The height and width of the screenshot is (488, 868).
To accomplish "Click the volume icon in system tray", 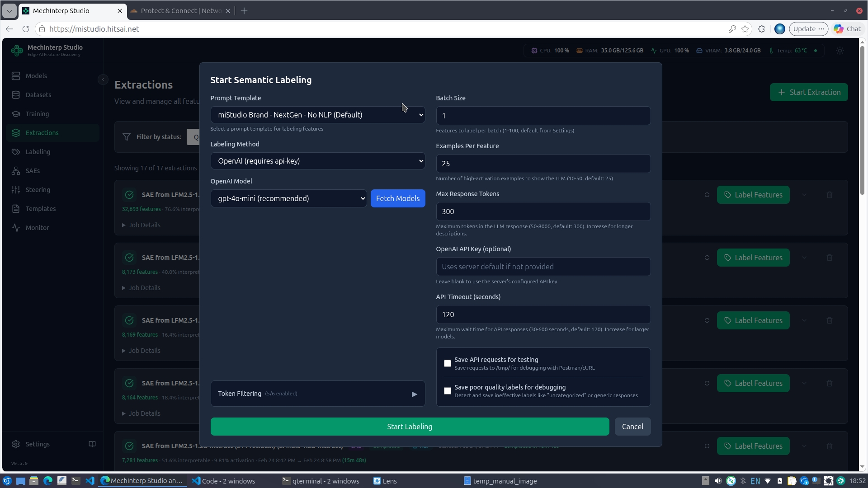I will click(x=718, y=481).
